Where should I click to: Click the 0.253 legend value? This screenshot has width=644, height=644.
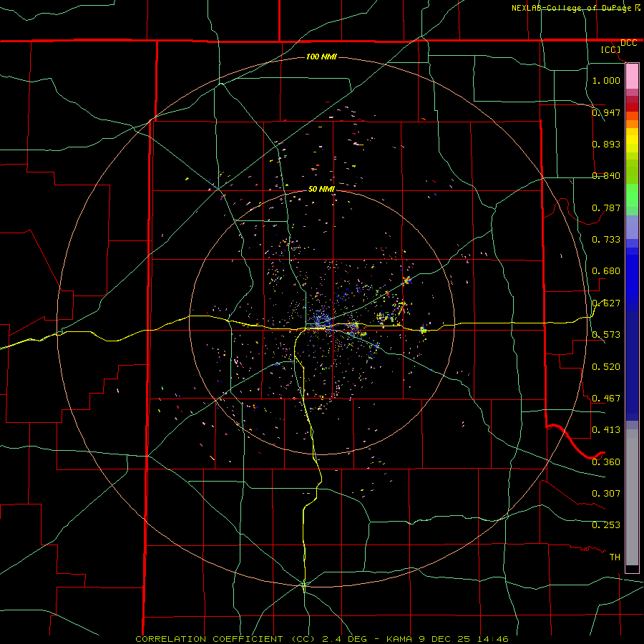pyautogui.click(x=606, y=525)
